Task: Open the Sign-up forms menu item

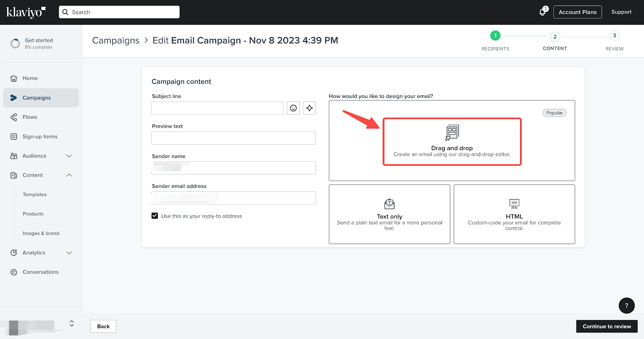Action: click(x=41, y=137)
